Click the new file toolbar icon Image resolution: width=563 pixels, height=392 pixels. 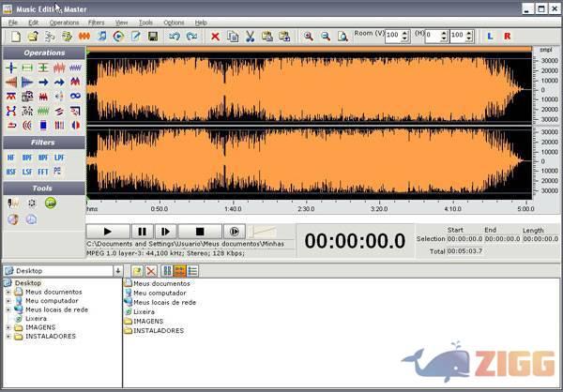click(x=17, y=37)
